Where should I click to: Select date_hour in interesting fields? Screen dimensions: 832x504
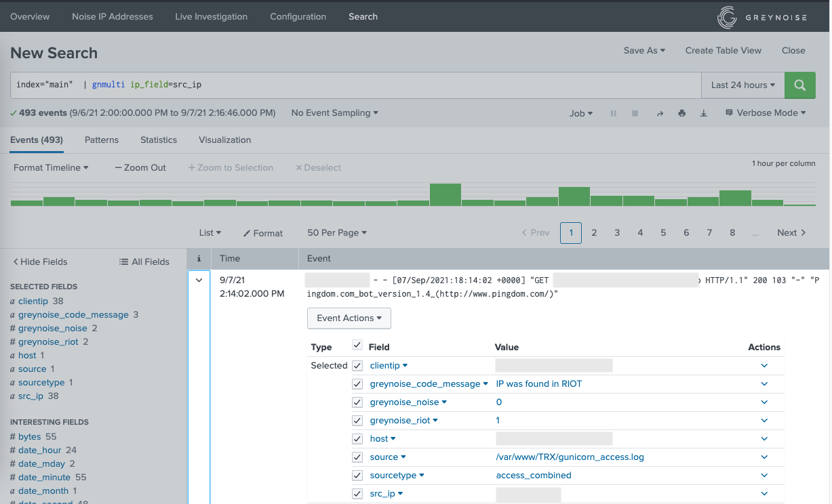[x=40, y=450]
